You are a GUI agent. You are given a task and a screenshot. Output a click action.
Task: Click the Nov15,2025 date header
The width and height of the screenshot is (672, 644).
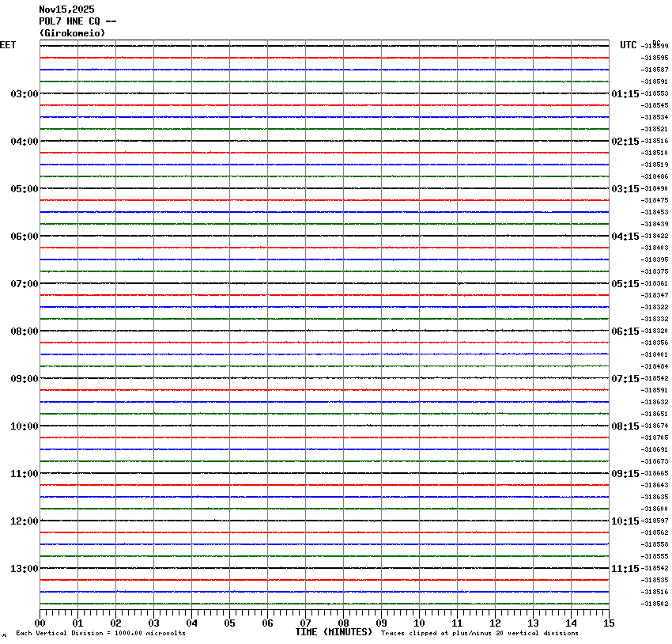coord(66,9)
